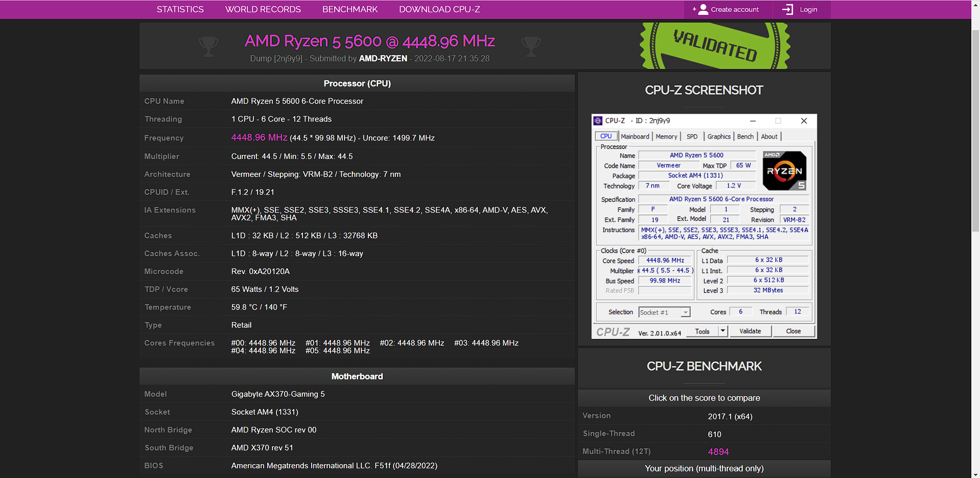Screen dimensions: 980x478
Task: Click the Motherboard section header
Action: tap(357, 376)
